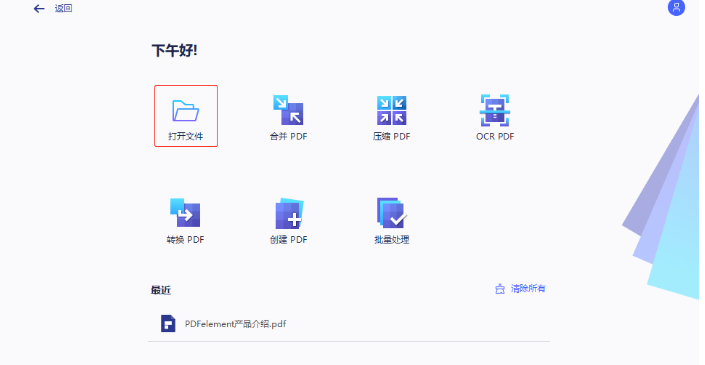Open the 批量处理 tool icon
The height and width of the screenshot is (365, 705).
click(392, 213)
